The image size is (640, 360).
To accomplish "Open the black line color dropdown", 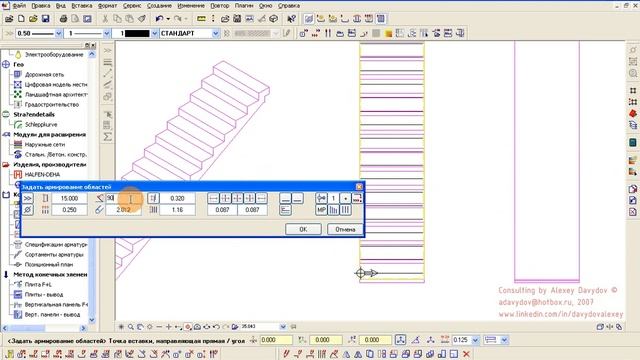I will pos(155,33).
